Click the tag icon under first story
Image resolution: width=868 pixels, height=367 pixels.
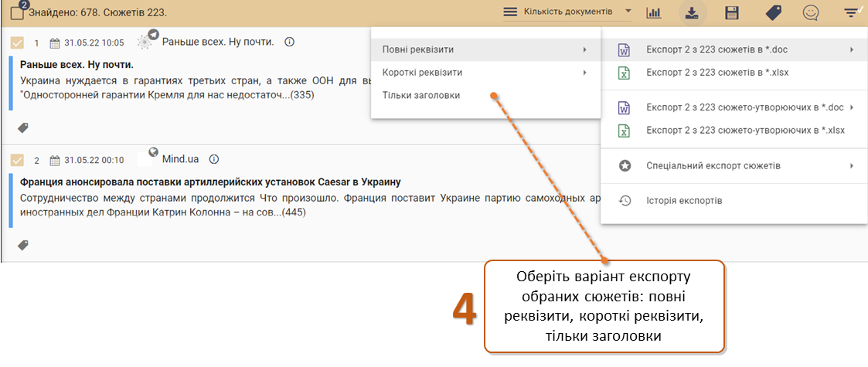[x=22, y=127]
